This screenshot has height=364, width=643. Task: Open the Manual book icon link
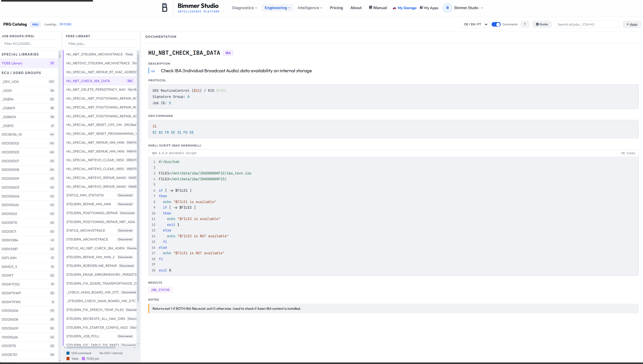tap(378, 8)
